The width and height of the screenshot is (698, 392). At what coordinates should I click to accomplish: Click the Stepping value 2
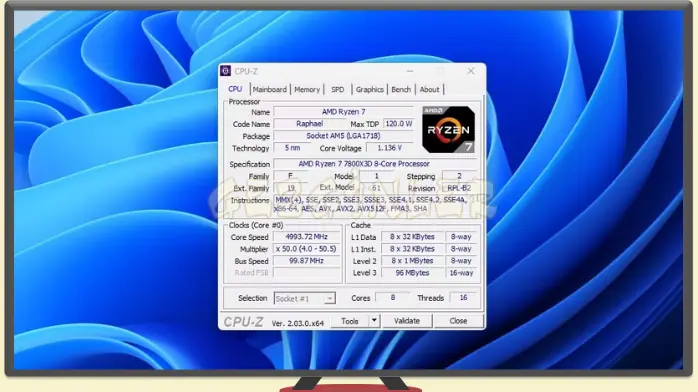[459, 176]
